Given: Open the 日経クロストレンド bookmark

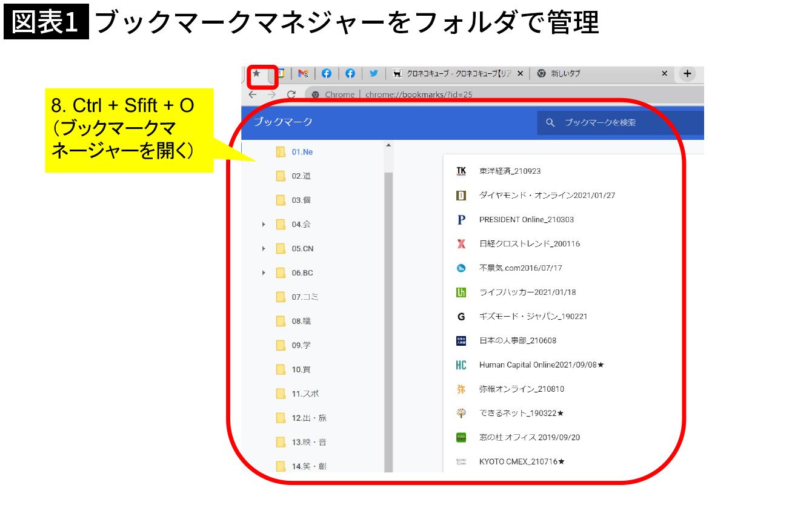Looking at the screenshot, I should pos(529,244).
